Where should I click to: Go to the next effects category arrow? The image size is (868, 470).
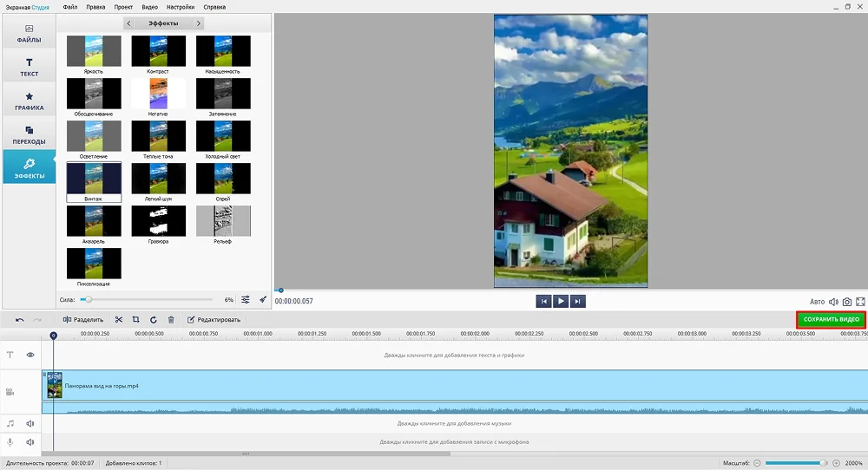pos(199,23)
